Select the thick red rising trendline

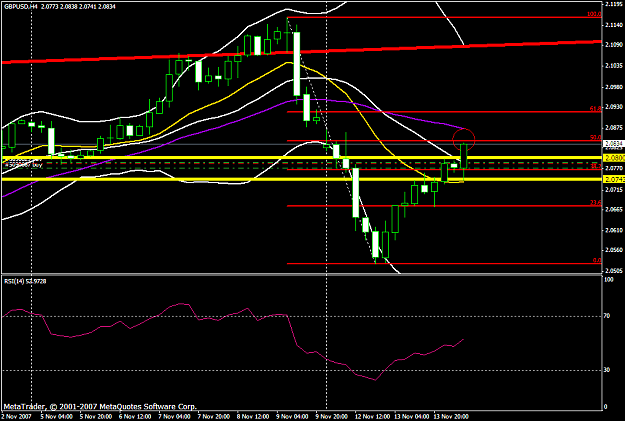click(301, 51)
